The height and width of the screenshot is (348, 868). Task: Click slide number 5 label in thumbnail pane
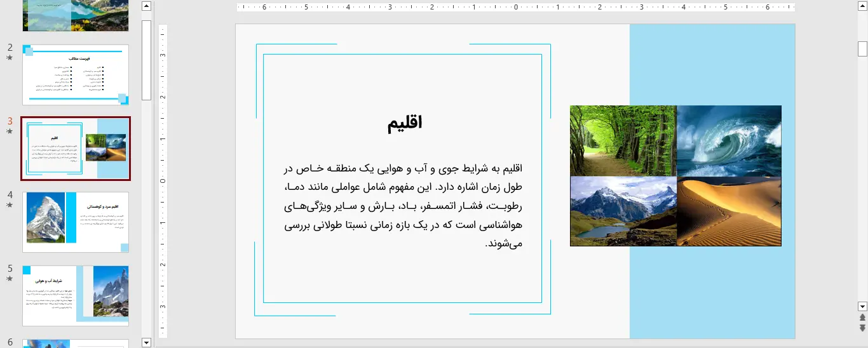click(10, 269)
